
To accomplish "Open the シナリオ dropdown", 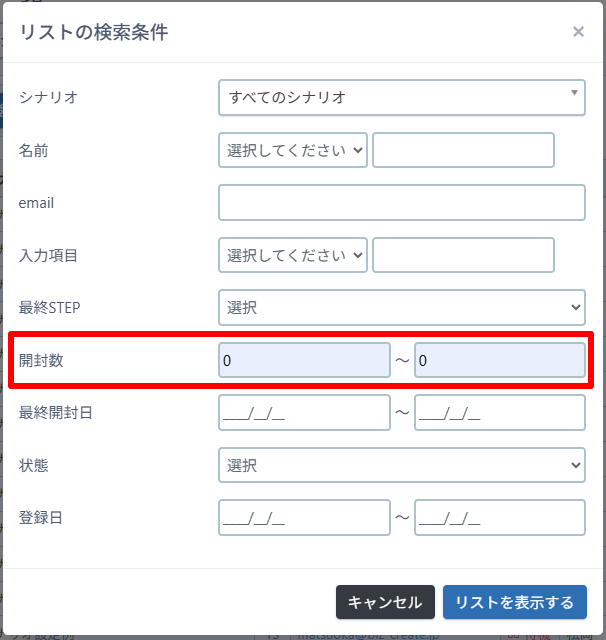I will pos(401,98).
